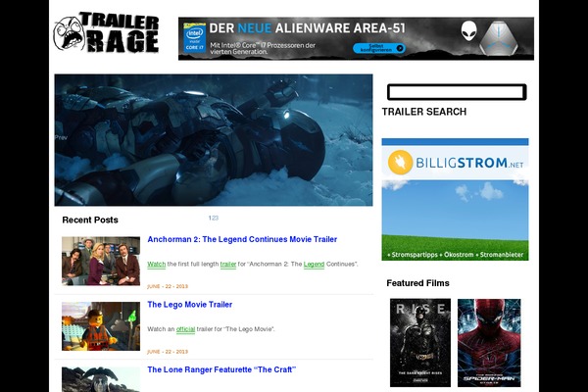Image resolution: width=588 pixels, height=392 pixels.
Task: Click the 'Featured Films' heading
Action: click(x=417, y=283)
